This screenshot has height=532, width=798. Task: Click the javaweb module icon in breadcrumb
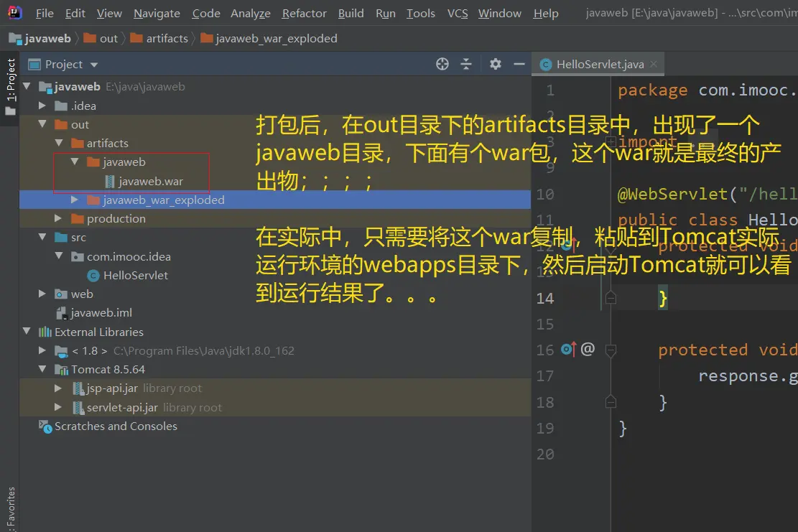[x=15, y=39]
